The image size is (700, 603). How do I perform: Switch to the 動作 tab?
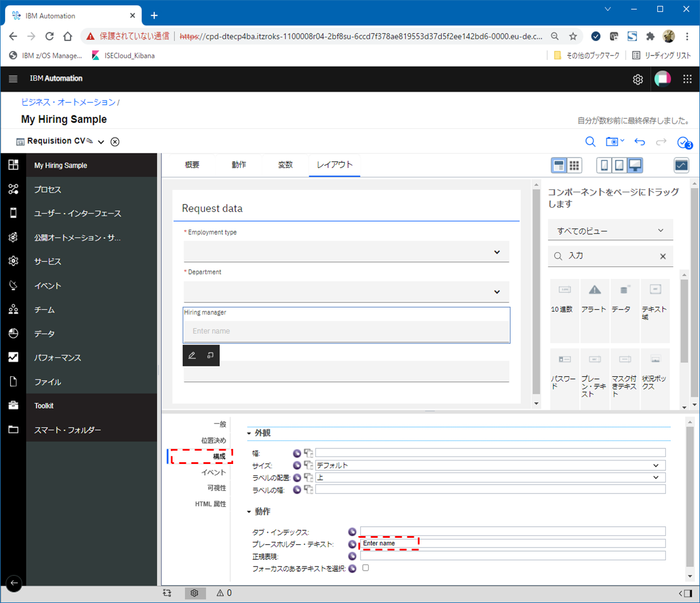(239, 165)
